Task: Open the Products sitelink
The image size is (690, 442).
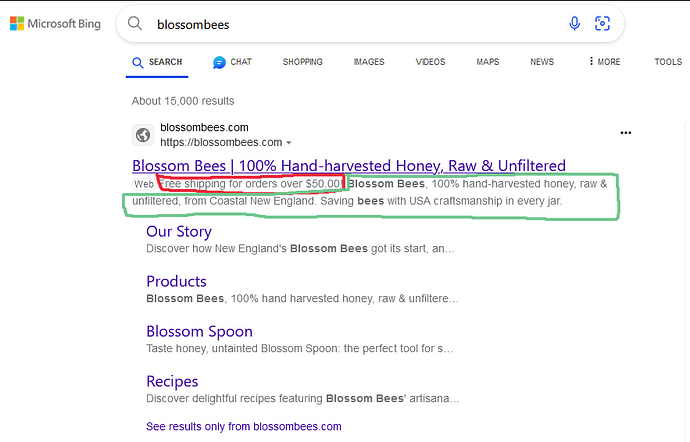Action: point(176,281)
